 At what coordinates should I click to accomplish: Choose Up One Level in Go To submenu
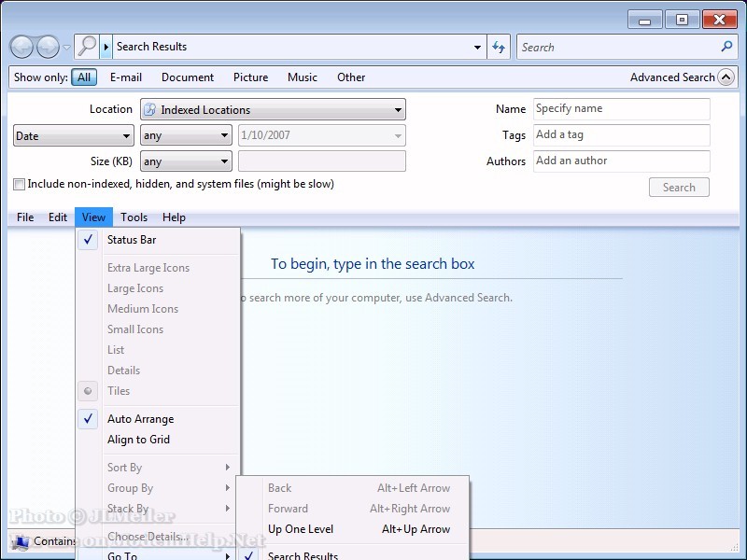click(301, 529)
